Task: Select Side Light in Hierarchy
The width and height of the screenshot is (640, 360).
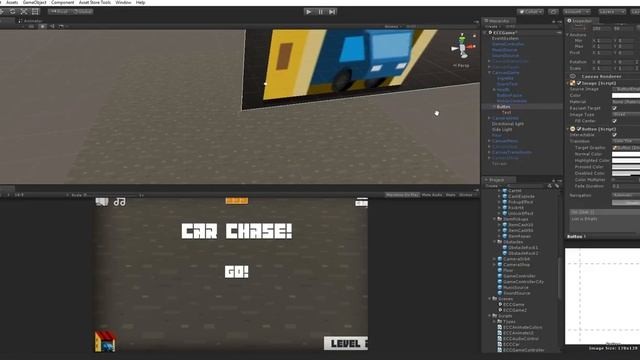Action: click(502, 129)
